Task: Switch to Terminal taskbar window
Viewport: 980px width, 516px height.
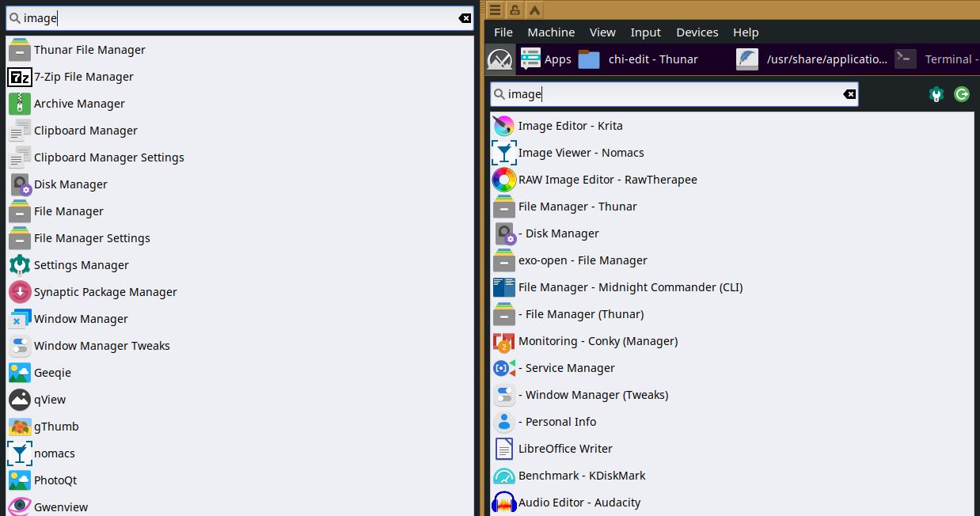Action: 936,59
